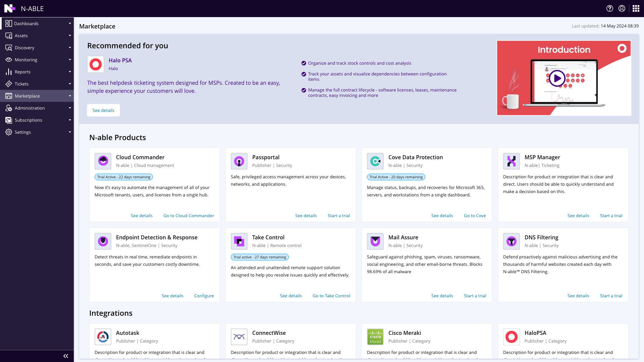644x362 pixels.
Task: Expand the Discovery menu arrow
Action: (x=70, y=48)
